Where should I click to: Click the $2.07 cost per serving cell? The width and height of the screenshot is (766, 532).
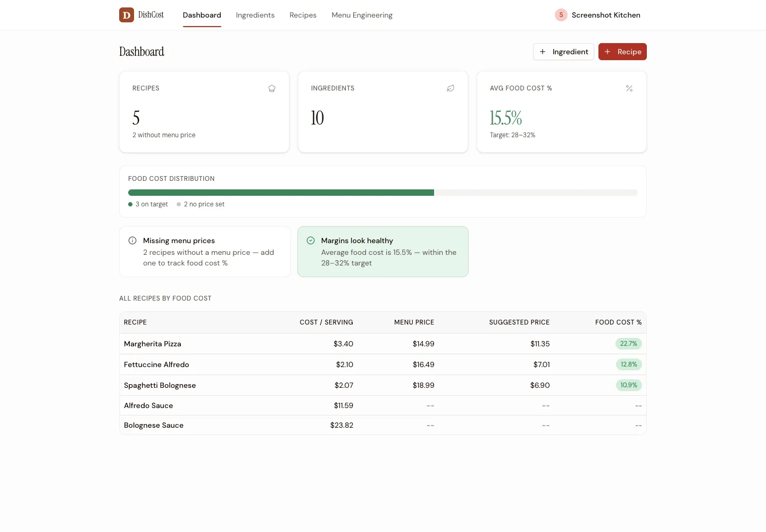coord(344,385)
